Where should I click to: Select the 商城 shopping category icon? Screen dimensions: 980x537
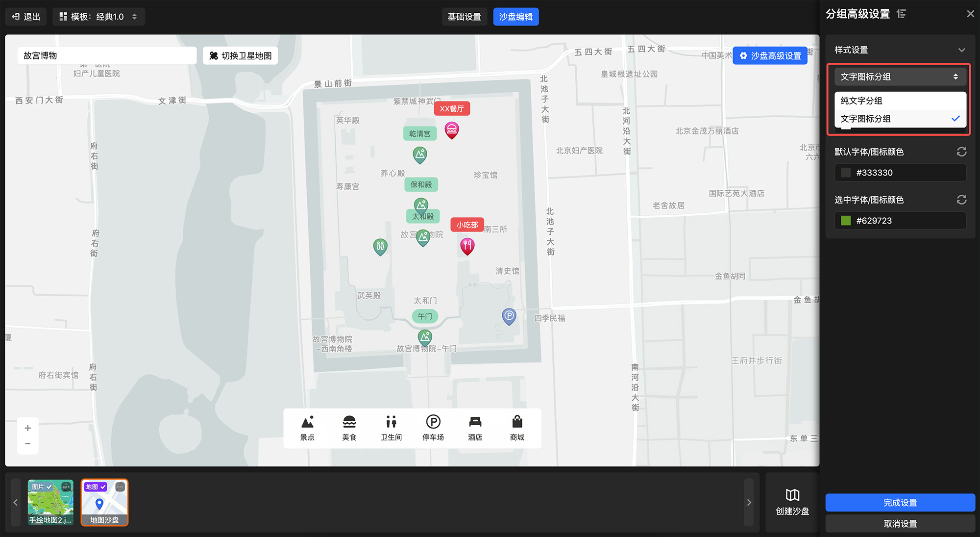(517, 428)
